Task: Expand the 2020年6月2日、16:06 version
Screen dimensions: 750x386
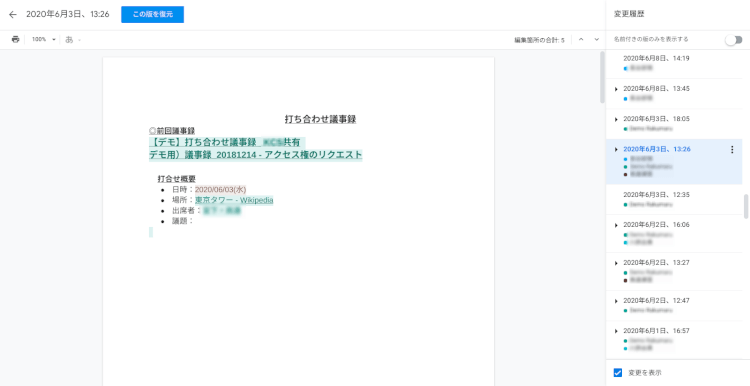Action: point(616,225)
